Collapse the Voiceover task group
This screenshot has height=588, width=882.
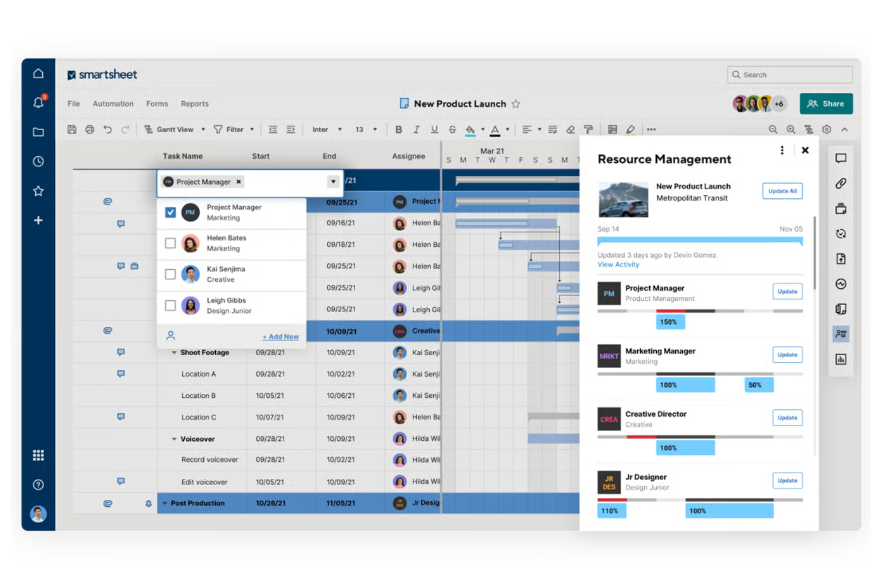pyautogui.click(x=174, y=438)
